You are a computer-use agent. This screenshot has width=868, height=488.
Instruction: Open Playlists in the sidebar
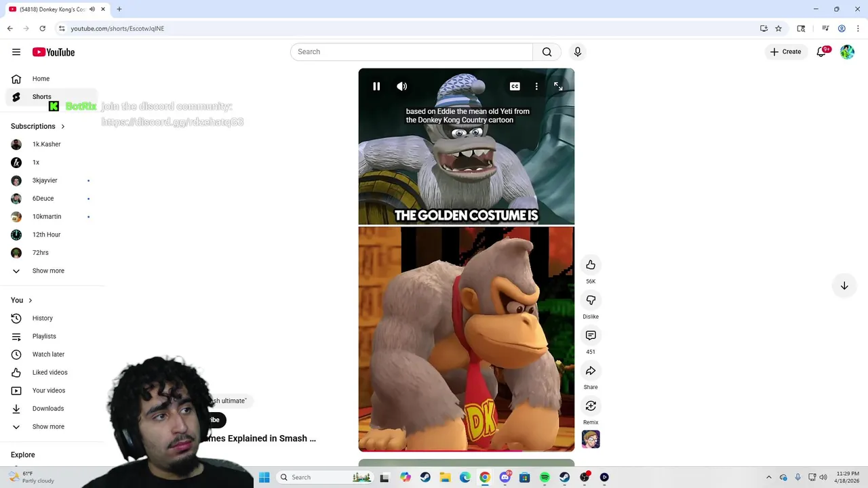click(51, 336)
